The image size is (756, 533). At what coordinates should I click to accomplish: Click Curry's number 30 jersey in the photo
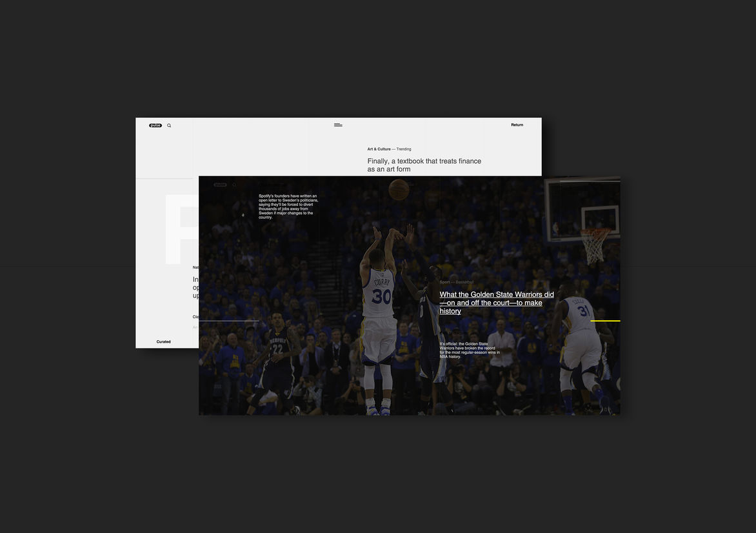381,296
